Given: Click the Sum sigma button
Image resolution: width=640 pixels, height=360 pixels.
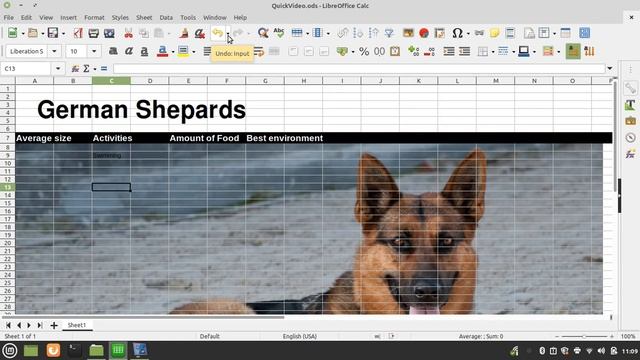Looking at the screenshot, I should pos(86,69).
